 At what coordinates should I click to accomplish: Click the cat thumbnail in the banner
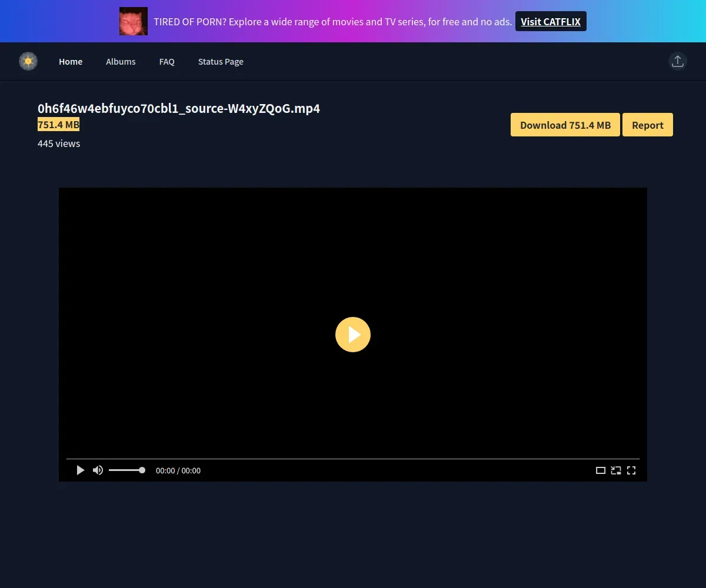[134, 21]
